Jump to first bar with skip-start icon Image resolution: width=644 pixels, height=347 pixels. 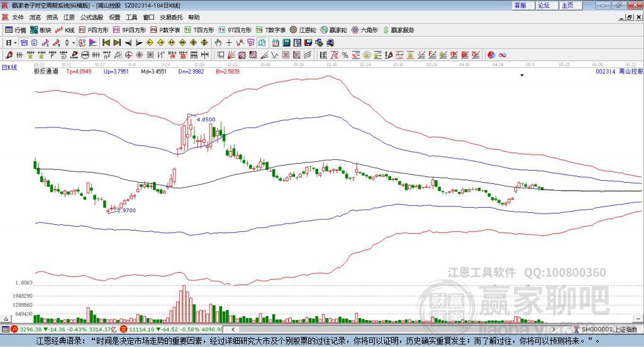coord(106,43)
